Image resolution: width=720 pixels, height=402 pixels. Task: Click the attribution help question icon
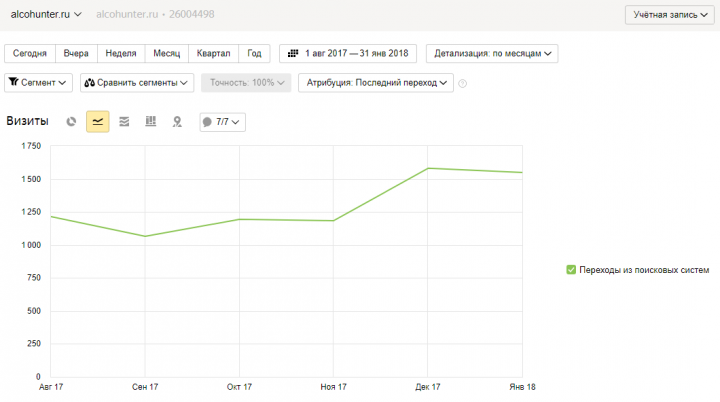462,83
